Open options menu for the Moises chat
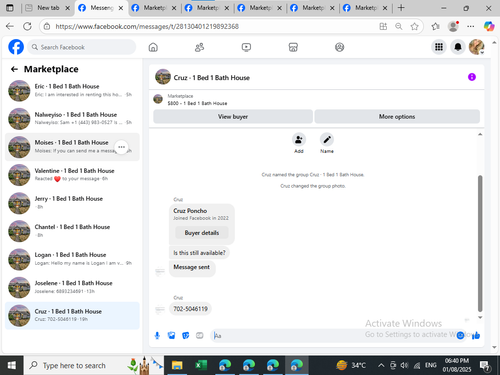500x375 pixels. click(122, 147)
